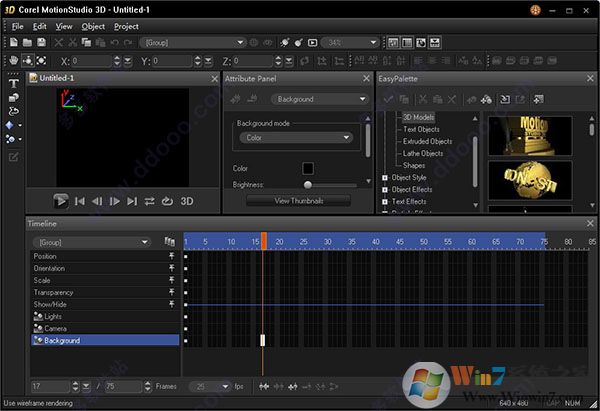This screenshot has height=411, width=600.
Task: Select Text Objects in EasyPalette
Action: coord(421,129)
